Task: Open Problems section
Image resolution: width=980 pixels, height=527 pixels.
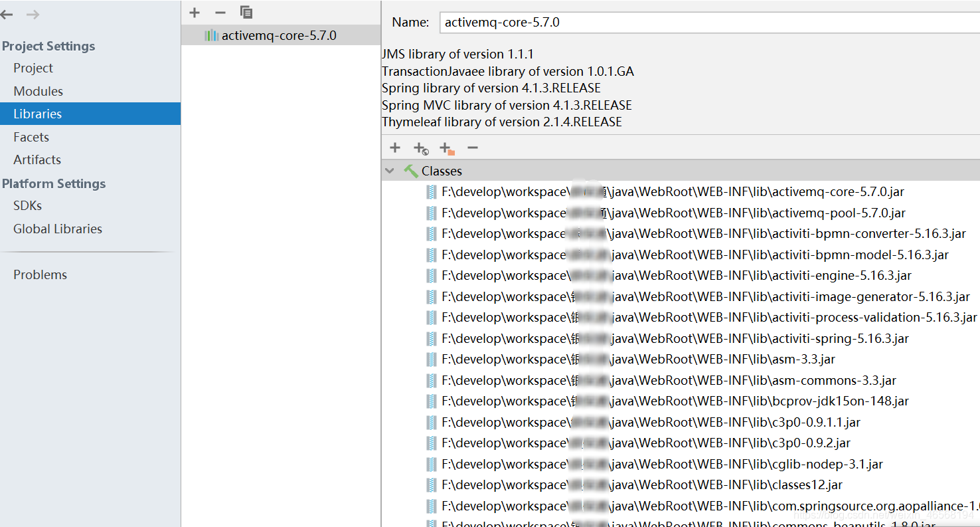Action: pos(40,274)
